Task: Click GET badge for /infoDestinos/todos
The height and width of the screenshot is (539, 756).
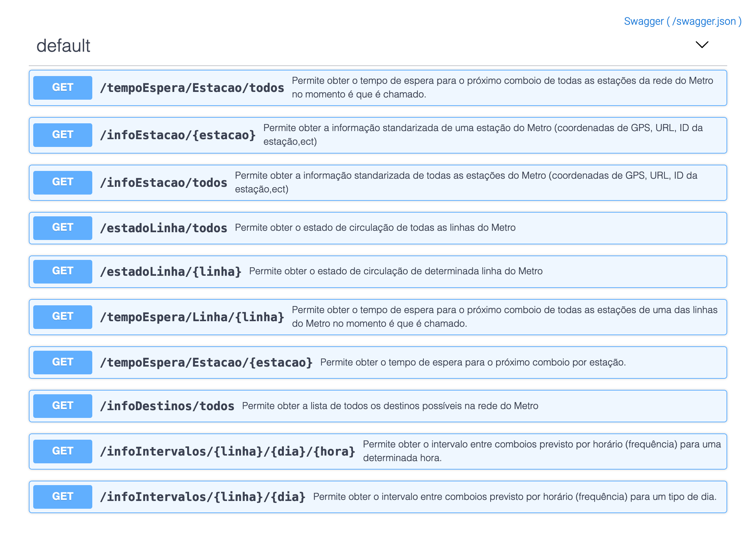Action: (x=63, y=406)
